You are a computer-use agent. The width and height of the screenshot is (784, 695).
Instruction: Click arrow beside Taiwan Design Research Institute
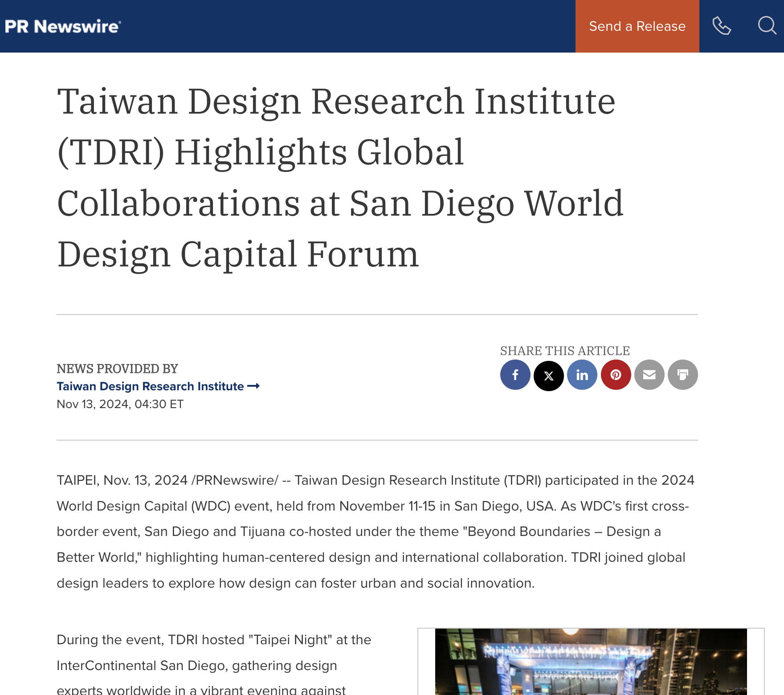(x=253, y=386)
